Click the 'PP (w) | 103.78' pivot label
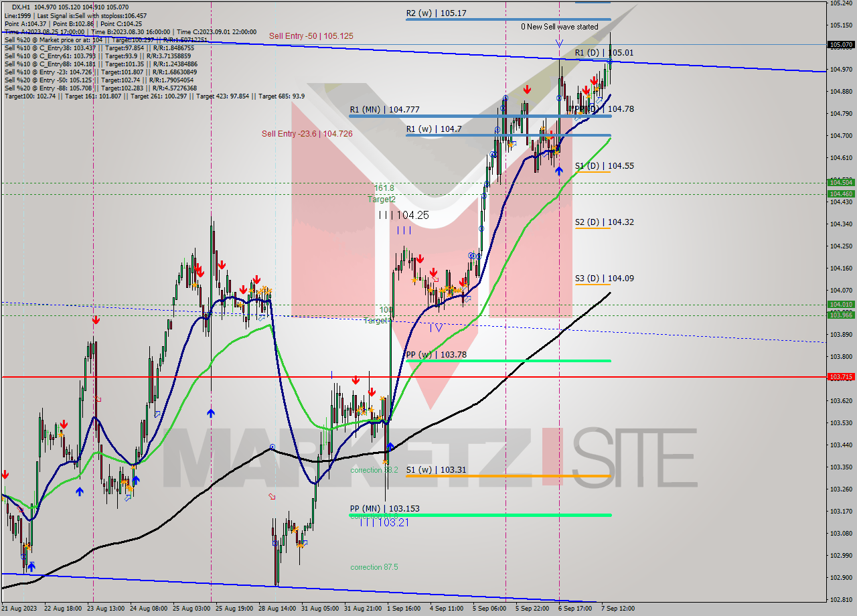The image size is (857, 616). [436, 354]
